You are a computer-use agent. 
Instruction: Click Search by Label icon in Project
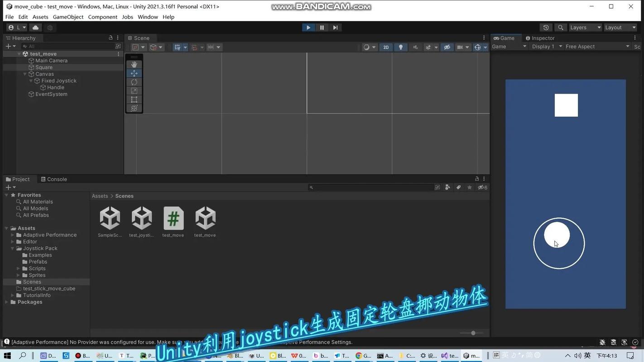(458, 187)
